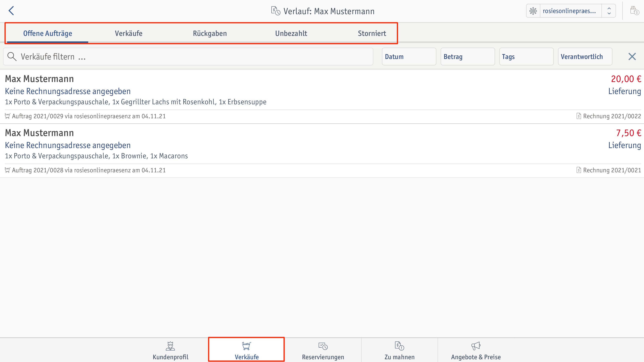Screen dimensions: 644x362
Task: Open the Rückgaben tab
Action: pos(210,33)
